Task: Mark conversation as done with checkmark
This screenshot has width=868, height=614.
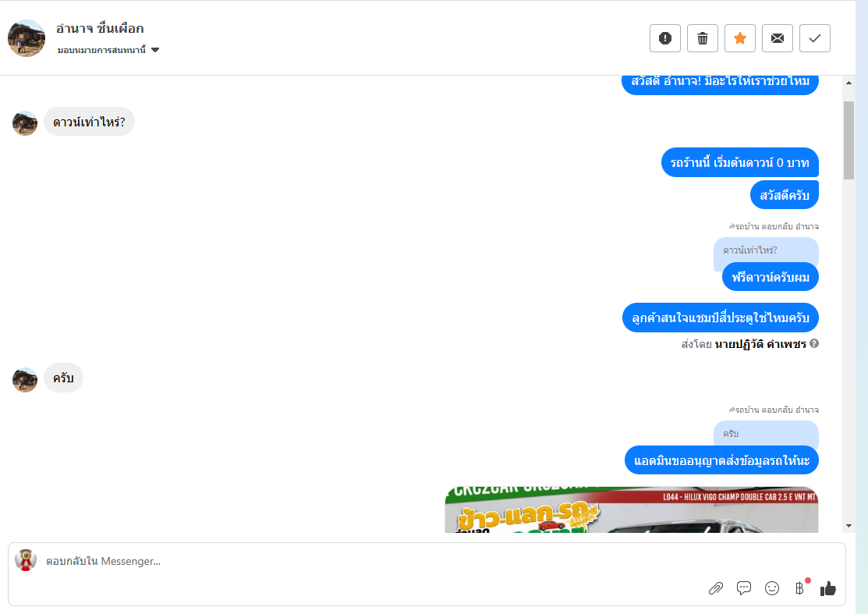Action: click(x=815, y=38)
